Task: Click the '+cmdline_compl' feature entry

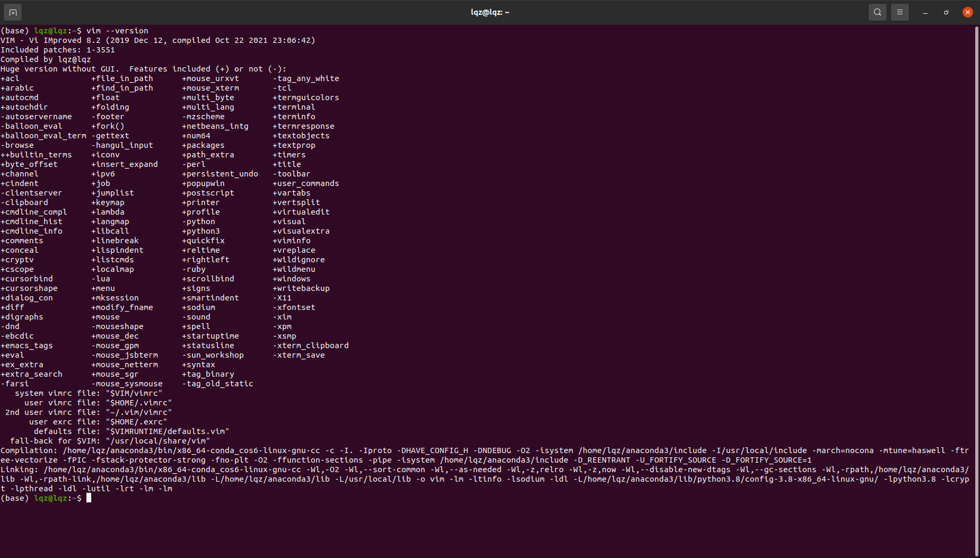Action: [34, 212]
